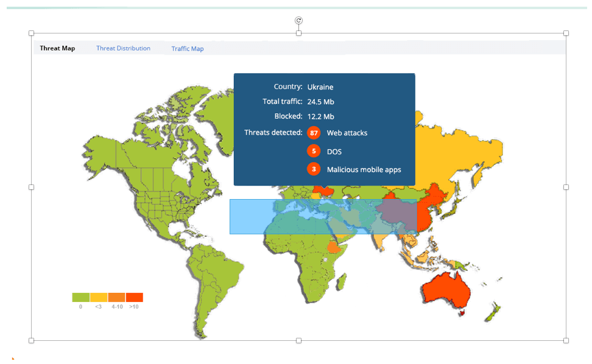
Task: Click the top-left corner resize handle
Action: pos(32,33)
